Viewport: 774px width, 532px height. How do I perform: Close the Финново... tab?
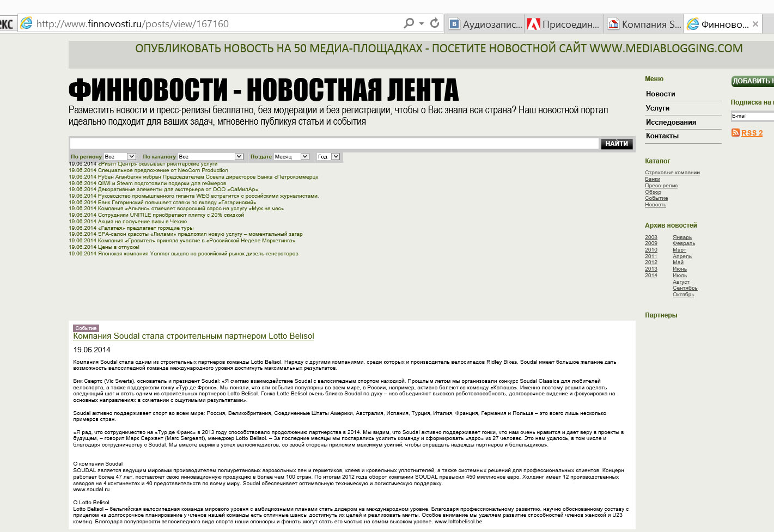[x=755, y=24]
